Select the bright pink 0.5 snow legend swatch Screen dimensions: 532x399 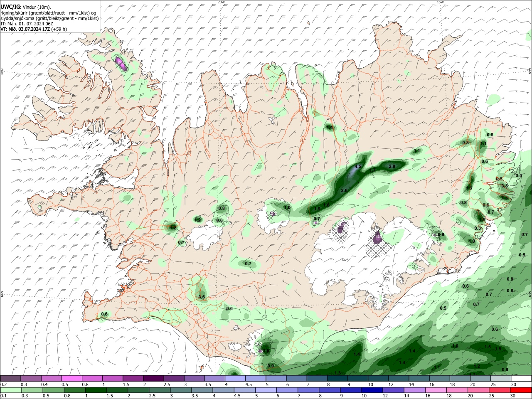71,378
